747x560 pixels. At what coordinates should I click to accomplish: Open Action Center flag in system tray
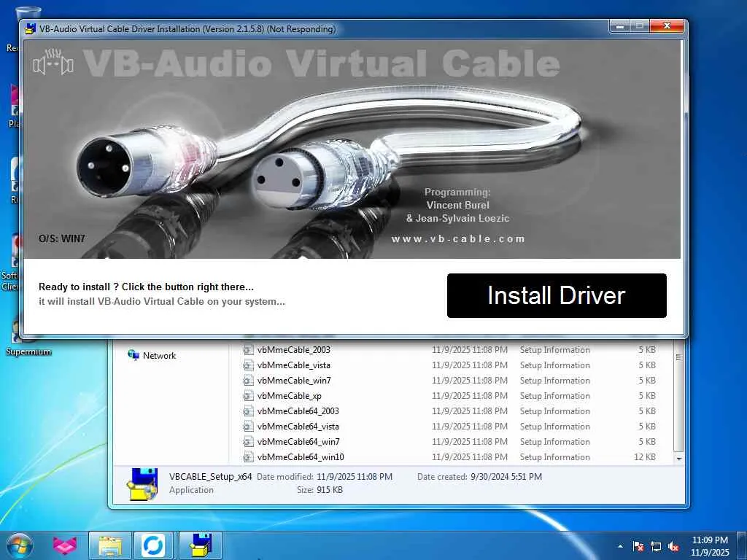pyautogui.click(x=638, y=546)
